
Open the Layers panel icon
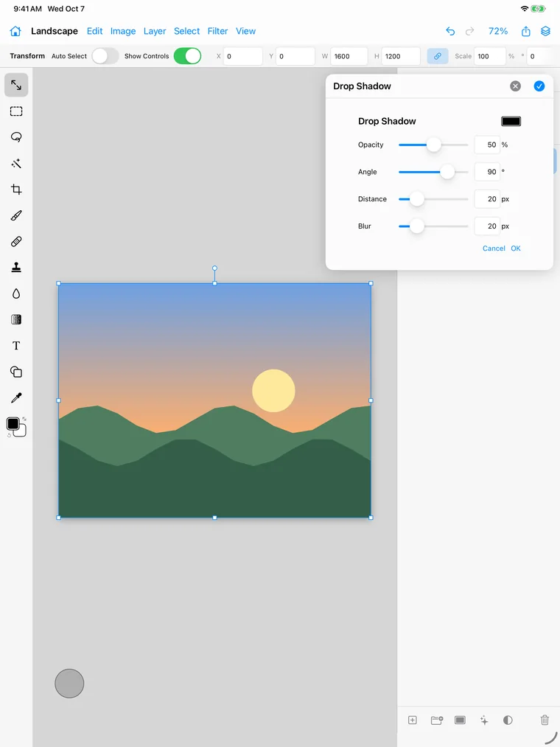point(546,31)
